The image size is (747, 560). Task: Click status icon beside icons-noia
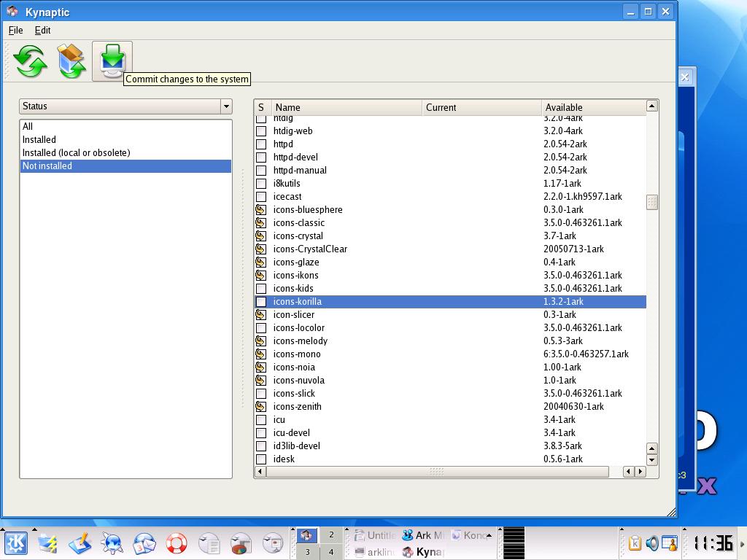(260, 367)
